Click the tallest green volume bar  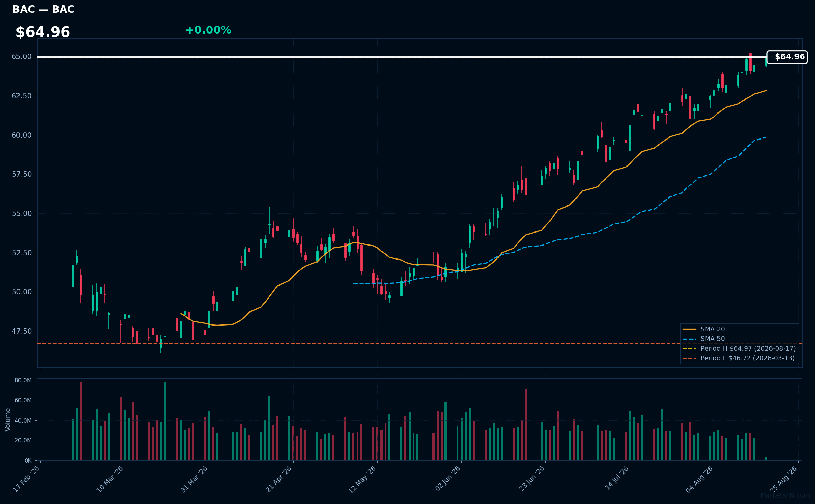click(x=165, y=421)
